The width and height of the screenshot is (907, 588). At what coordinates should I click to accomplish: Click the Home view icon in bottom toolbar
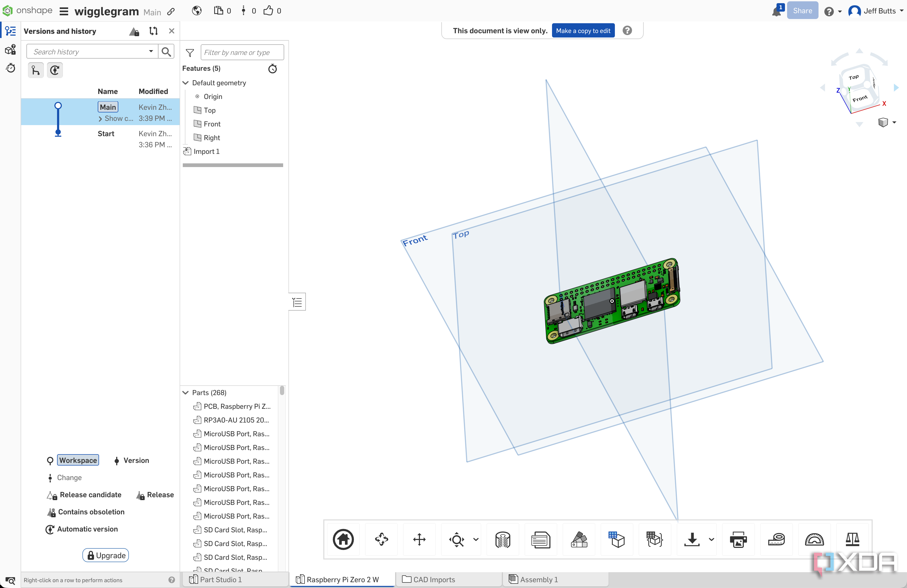343,539
